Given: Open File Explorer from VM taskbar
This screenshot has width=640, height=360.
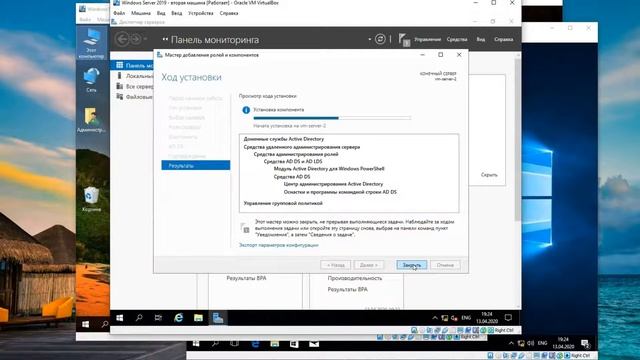Looking at the screenshot, I should click(x=198, y=318).
